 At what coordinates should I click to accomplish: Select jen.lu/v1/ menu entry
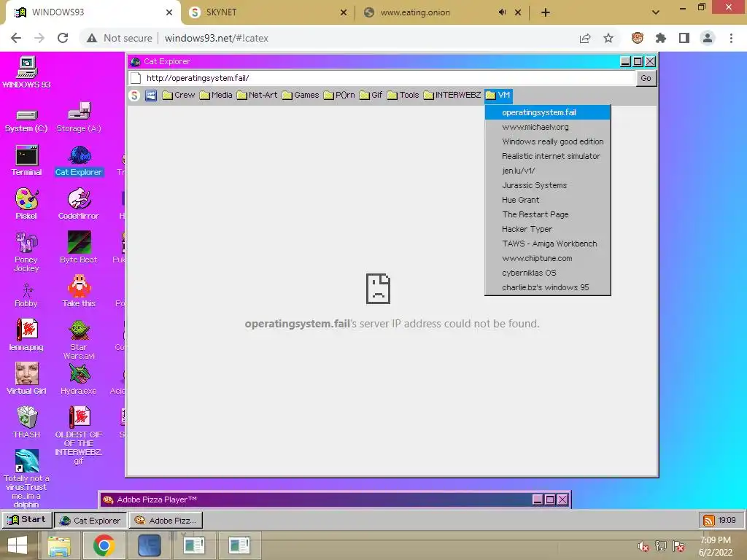click(x=547, y=171)
